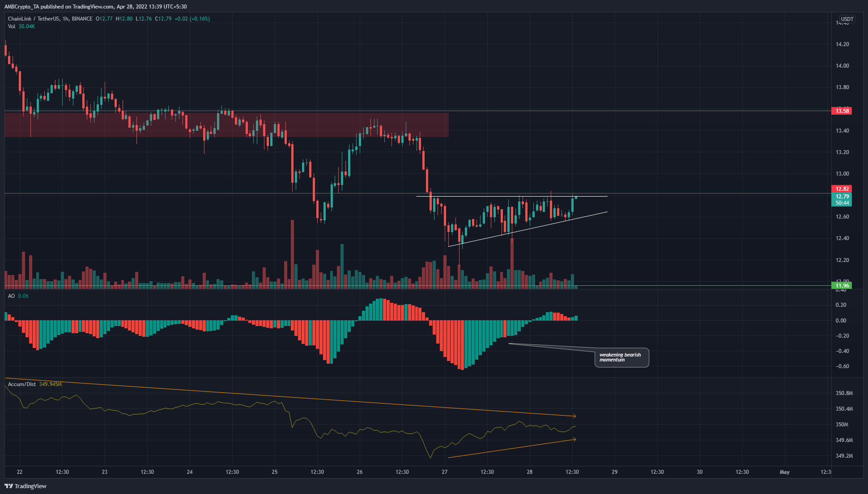Image resolution: width=868 pixels, height=494 pixels.
Task: Click the +0.02 (+0.16%) change value
Action: click(x=192, y=19)
